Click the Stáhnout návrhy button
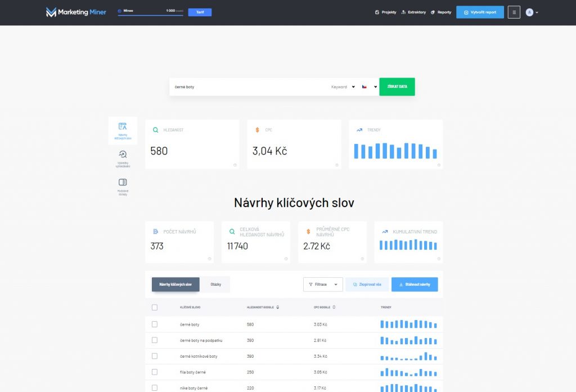This screenshot has width=576, height=392. 415,285
